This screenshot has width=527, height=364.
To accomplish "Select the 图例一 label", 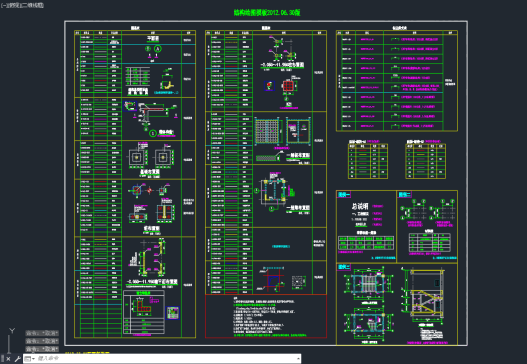I will (x=344, y=195).
